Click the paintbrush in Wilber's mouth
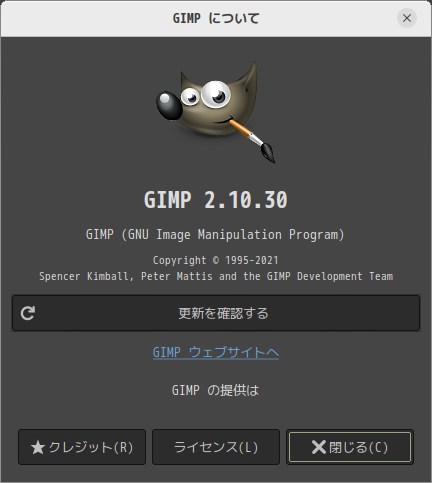 tap(252, 139)
